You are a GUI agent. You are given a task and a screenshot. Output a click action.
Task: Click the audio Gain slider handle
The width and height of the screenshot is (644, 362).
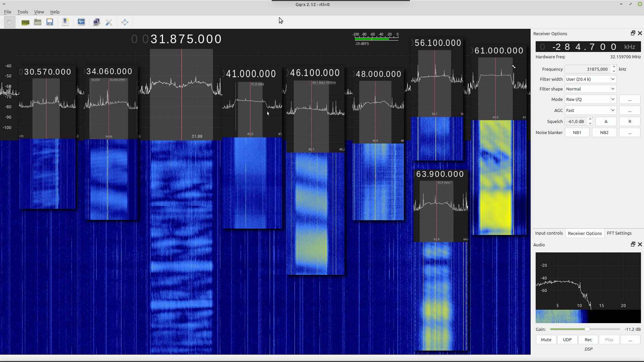[x=587, y=329]
